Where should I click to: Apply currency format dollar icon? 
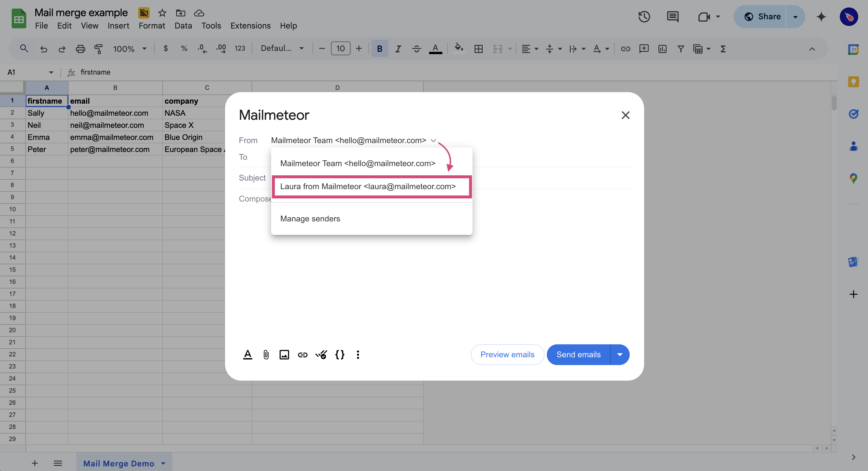pos(165,49)
